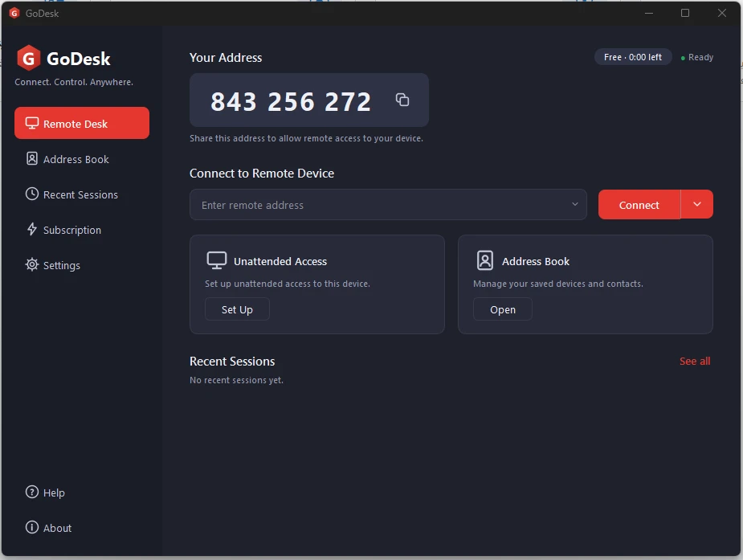743x560 pixels.
Task: Click Open in the Address Book card
Action: pos(503,309)
